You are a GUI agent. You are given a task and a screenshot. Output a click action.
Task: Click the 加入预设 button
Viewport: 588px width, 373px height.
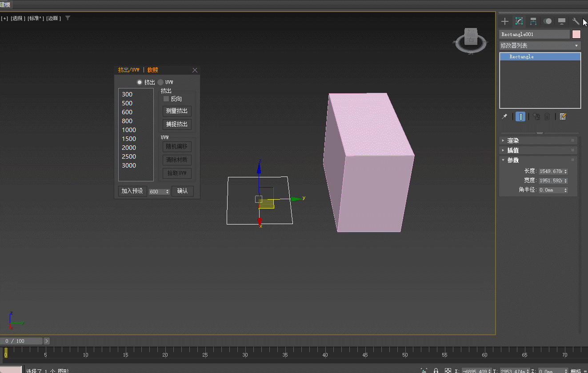coord(132,191)
